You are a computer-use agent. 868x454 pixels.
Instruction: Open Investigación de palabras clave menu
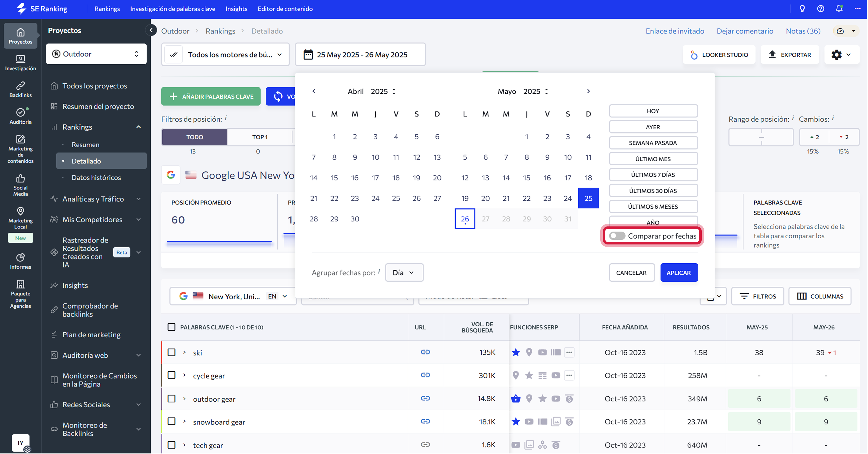tap(173, 9)
